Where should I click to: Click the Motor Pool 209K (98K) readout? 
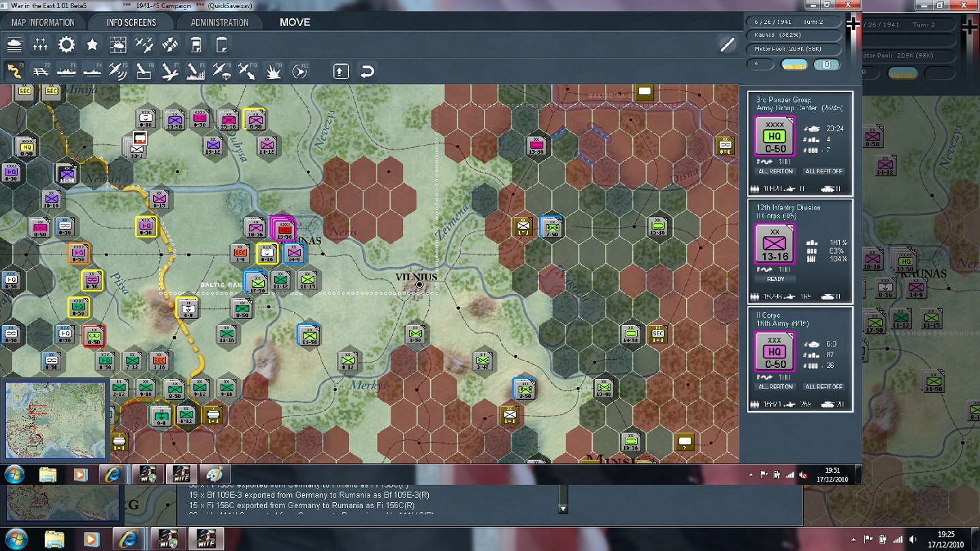click(x=794, y=49)
